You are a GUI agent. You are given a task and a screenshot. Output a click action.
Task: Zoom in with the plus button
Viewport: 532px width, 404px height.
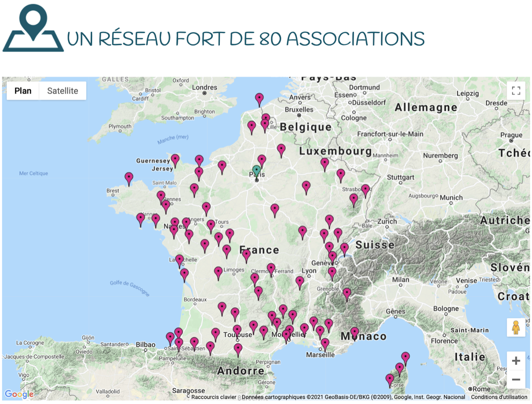[x=516, y=361]
